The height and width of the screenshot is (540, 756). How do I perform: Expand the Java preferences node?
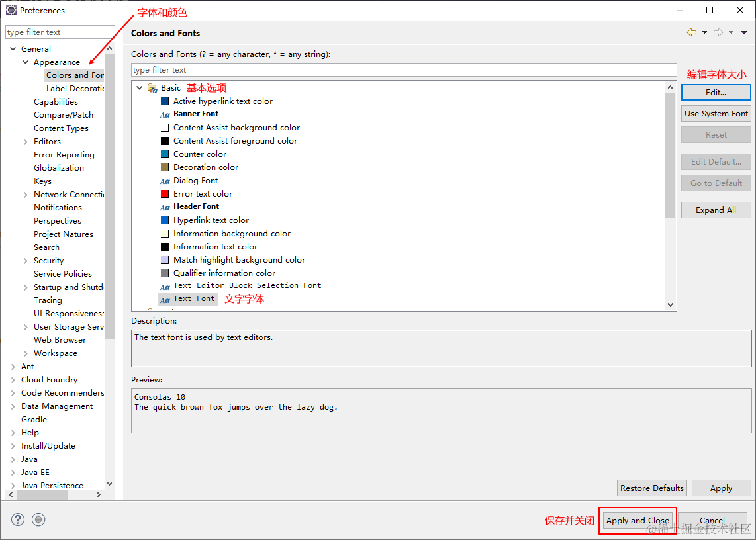(13, 459)
